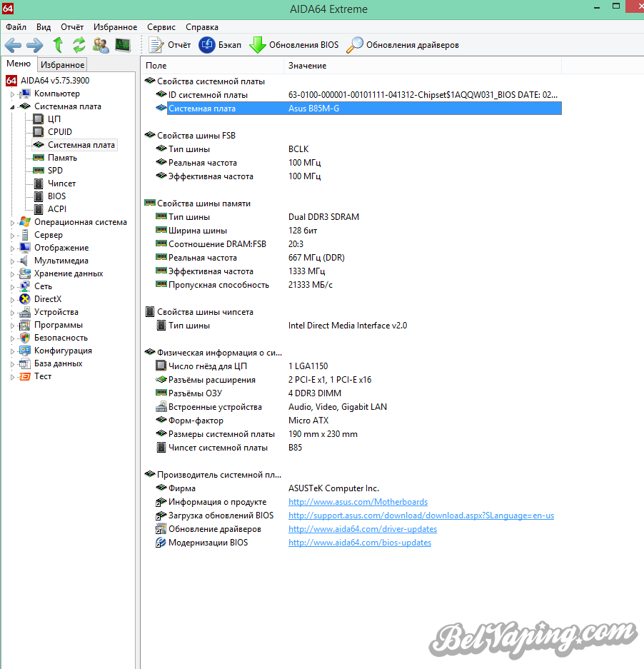Screen dimensions: 644x669
Task: Expand the Сервер tree node
Action: pyautogui.click(x=12, y=235)
